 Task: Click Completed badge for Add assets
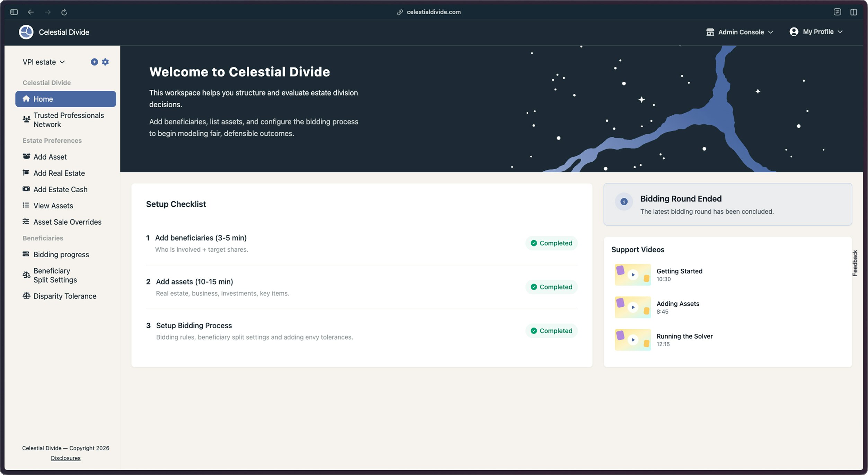coord(551,287)
